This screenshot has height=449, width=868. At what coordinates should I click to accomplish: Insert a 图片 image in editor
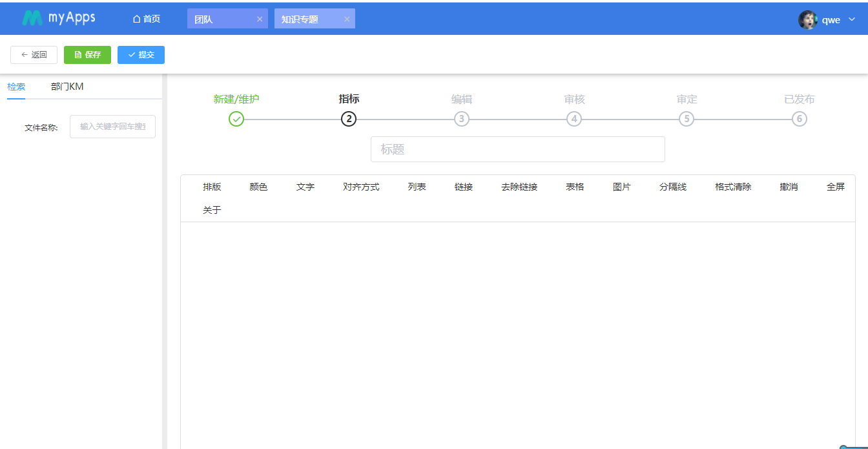coord(621,187)
